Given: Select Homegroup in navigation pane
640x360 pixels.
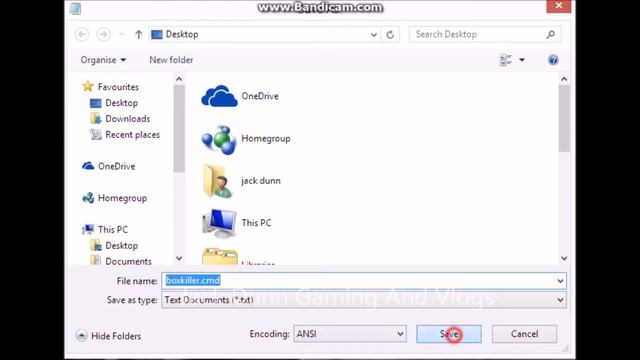Looking at the screenshot, I should pyautogui.click(x=114, y=198).
